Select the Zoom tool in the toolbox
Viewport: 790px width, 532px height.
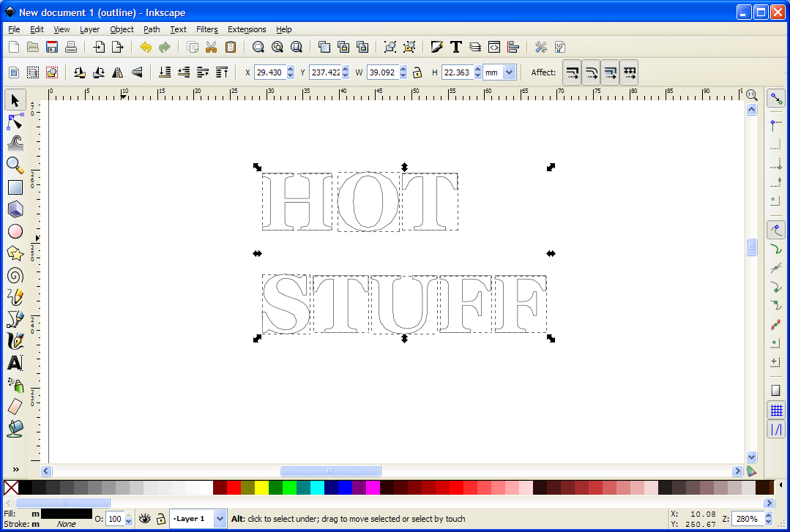(x=15, y=165)
